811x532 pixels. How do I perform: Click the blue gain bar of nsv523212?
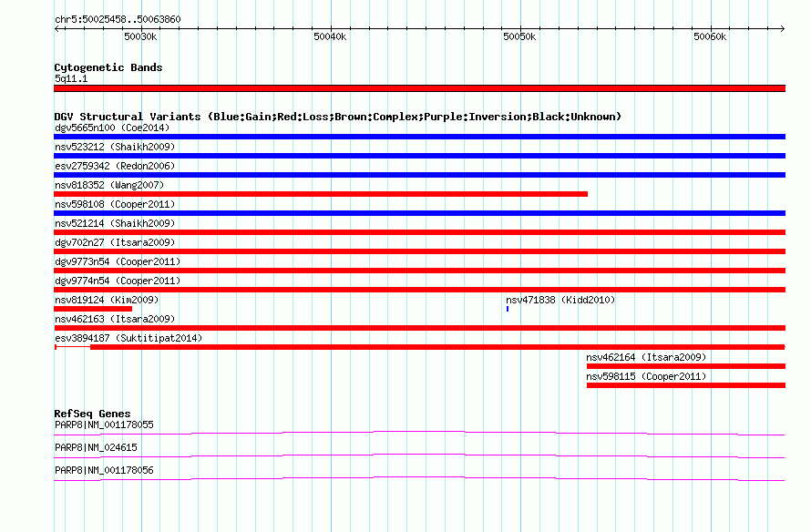coord(419,156)
